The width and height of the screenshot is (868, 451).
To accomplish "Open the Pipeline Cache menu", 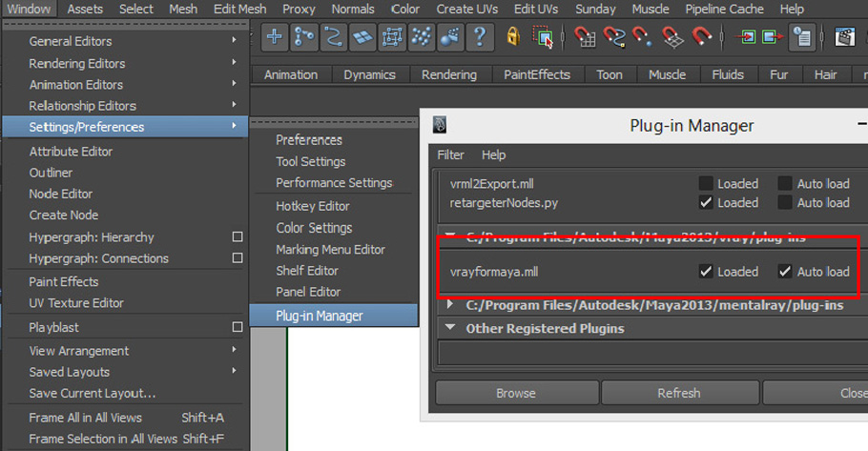I will [x=724, y=10].
